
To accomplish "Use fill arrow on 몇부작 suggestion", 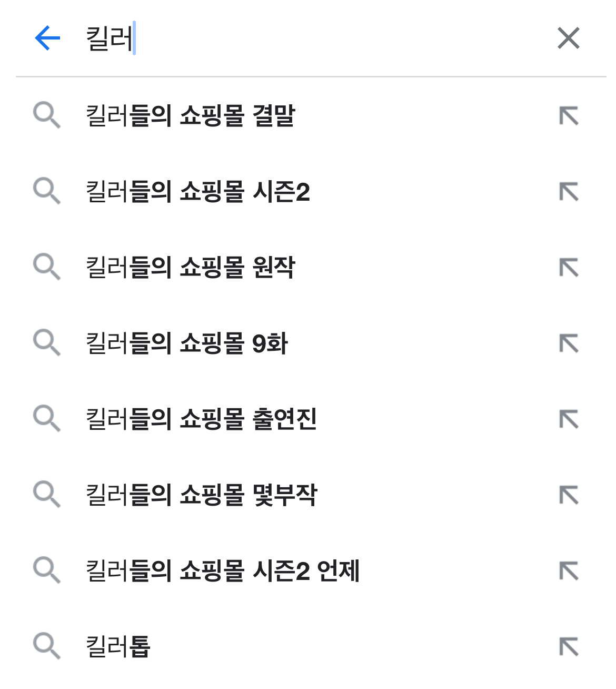I will point(569,495).
